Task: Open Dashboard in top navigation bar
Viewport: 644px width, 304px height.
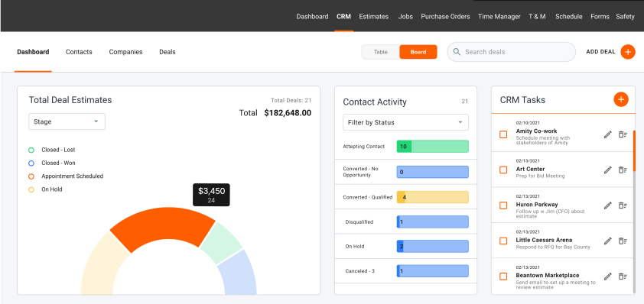Action: 312,16
